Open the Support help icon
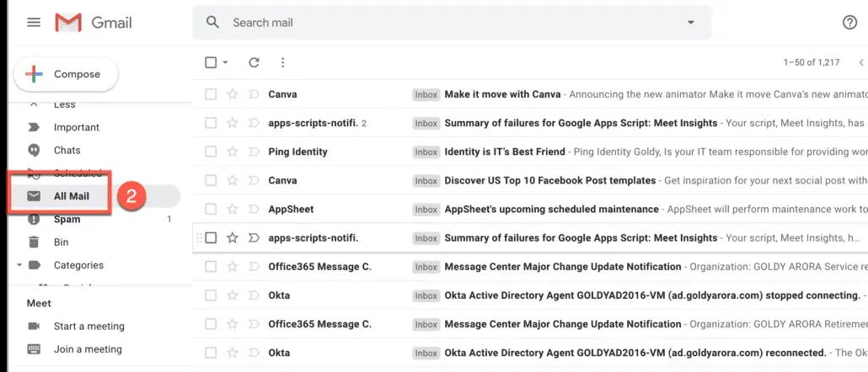 coord(849,23)
